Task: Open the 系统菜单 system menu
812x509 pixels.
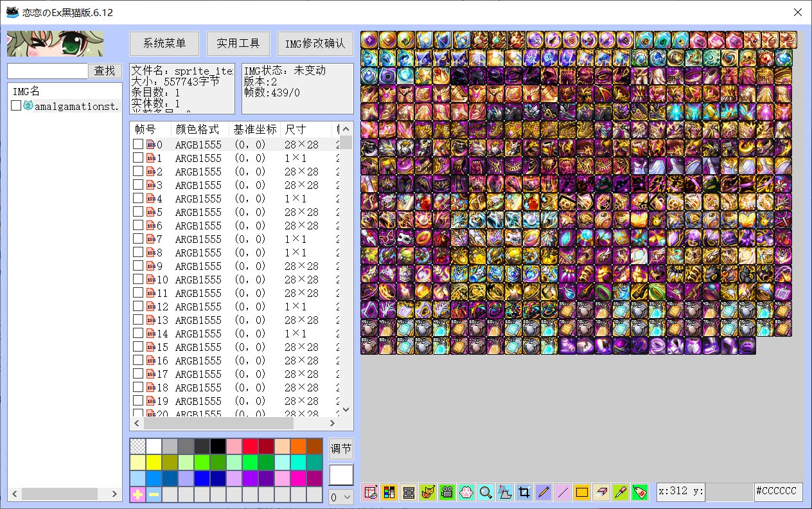Action: click(164, 44)
